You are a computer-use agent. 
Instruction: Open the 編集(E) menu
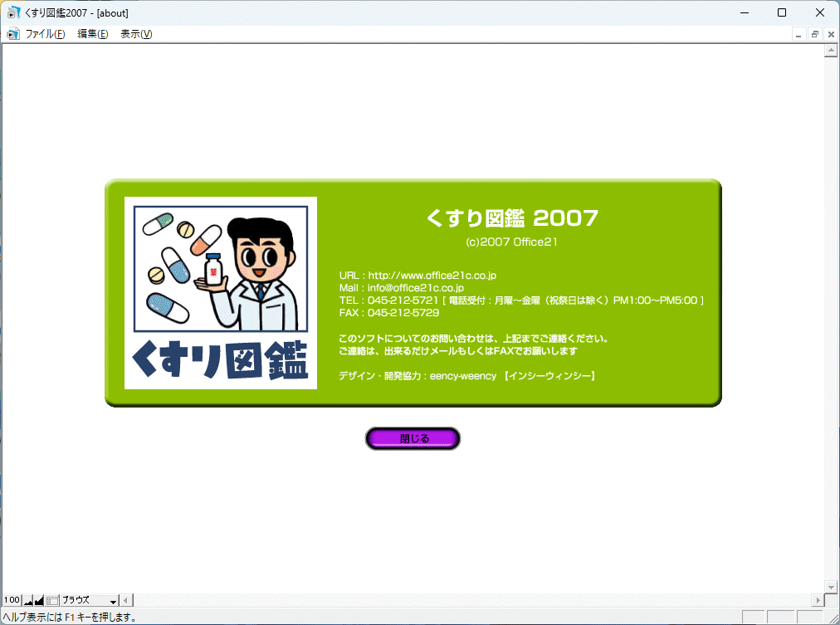click(x=93, y=34)
